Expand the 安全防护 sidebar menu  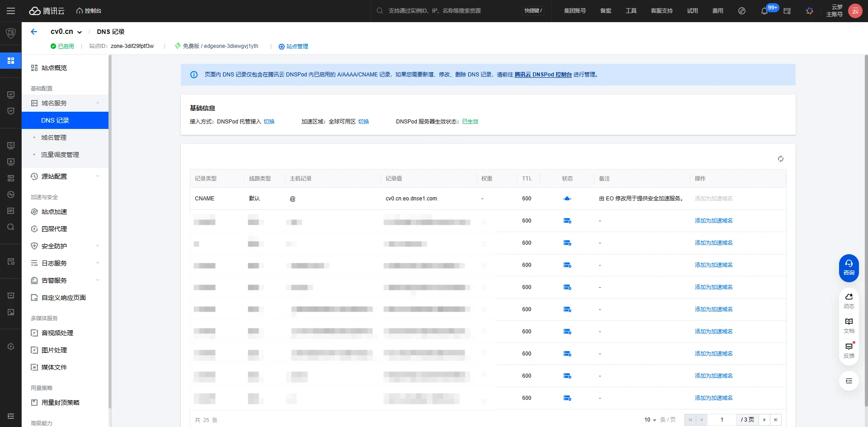click(x=98, y=246)
